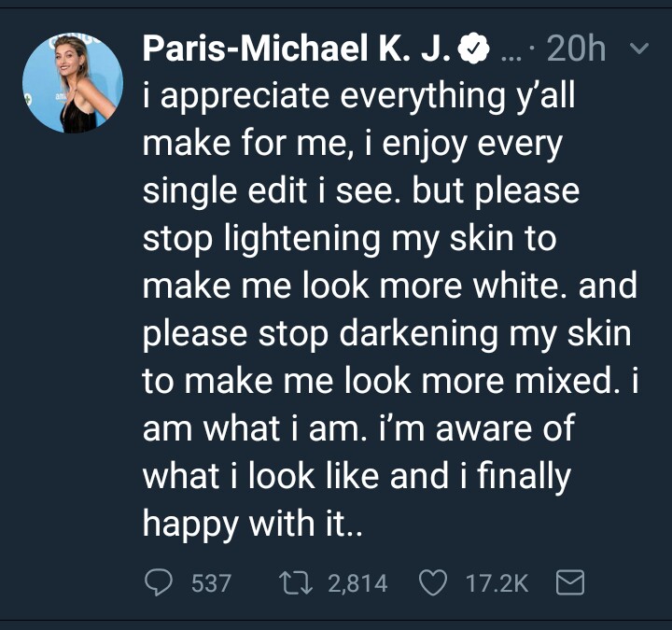Screen dimensions: 672x630
Task: Click the 17.2K likes count
Action: pos(497,583)
